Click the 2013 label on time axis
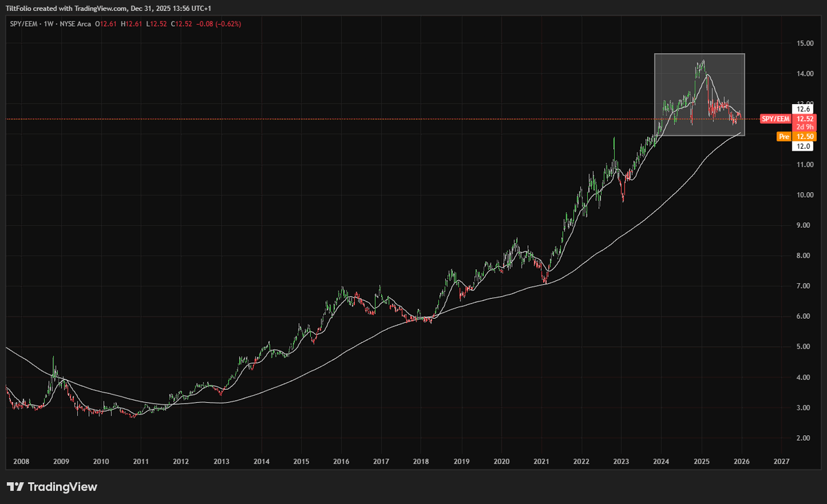 tap(221, 462)
